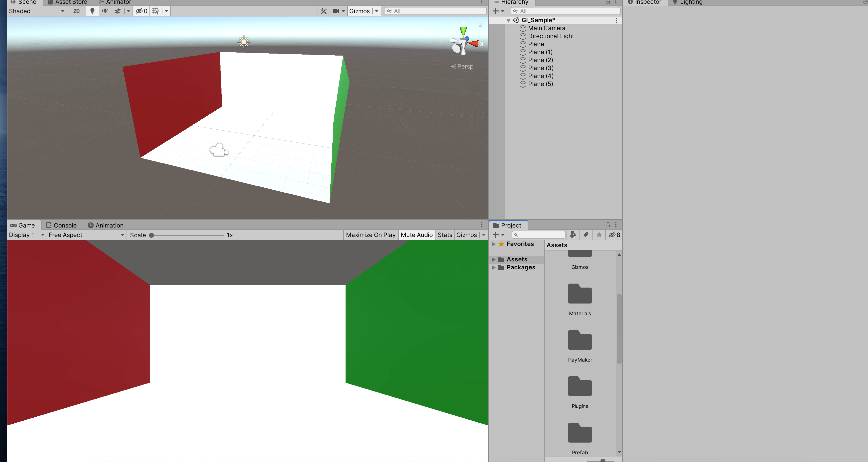Click the scene grid snapping icon

[155, 11]
